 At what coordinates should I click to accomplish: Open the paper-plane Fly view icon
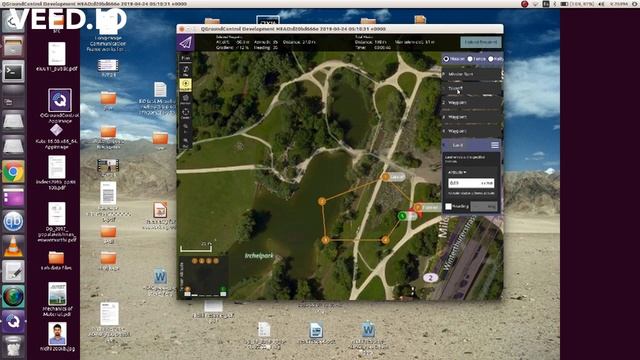(x=185, y=42)
